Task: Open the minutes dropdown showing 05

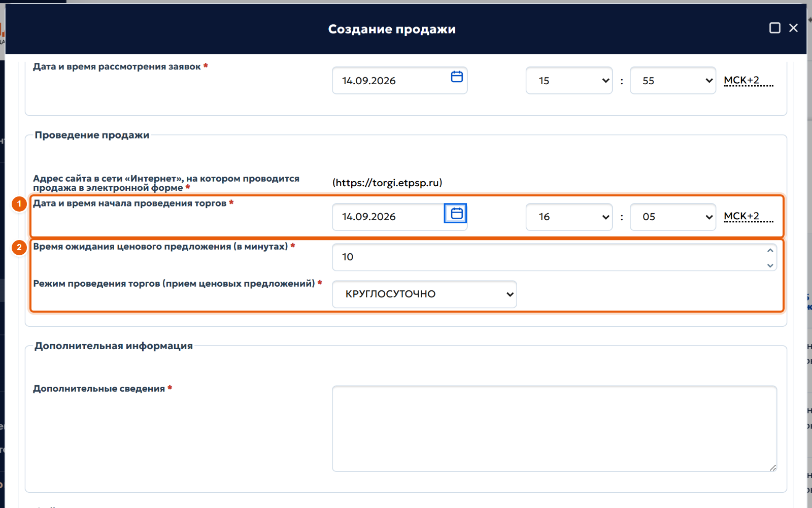Action: tap(673, 217)
